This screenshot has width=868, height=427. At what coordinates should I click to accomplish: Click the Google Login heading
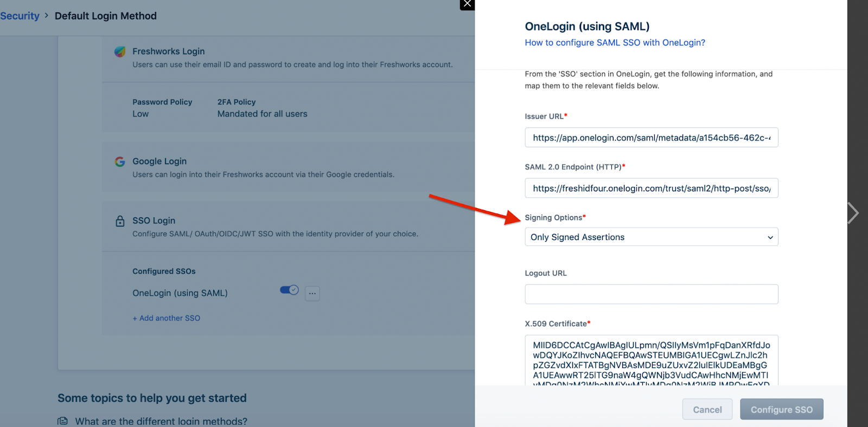point(159,161)
